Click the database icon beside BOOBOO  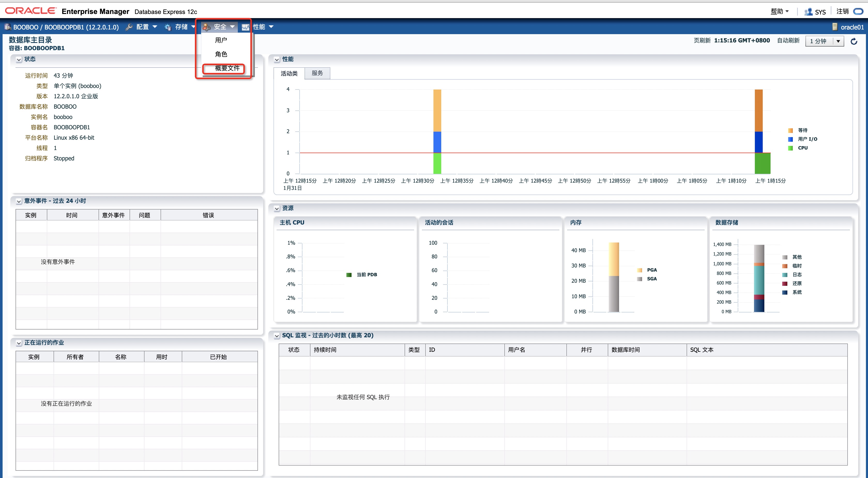tap(7, 27)
